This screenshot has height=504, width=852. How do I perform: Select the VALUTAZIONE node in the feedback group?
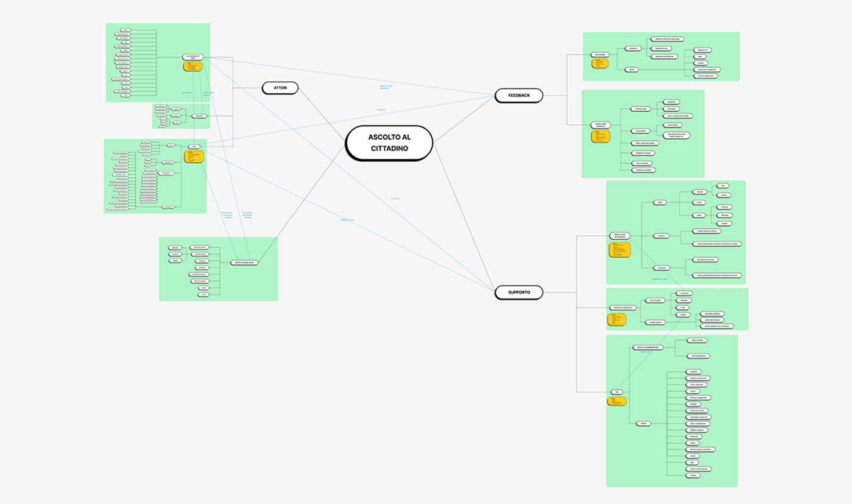[600, 55]
